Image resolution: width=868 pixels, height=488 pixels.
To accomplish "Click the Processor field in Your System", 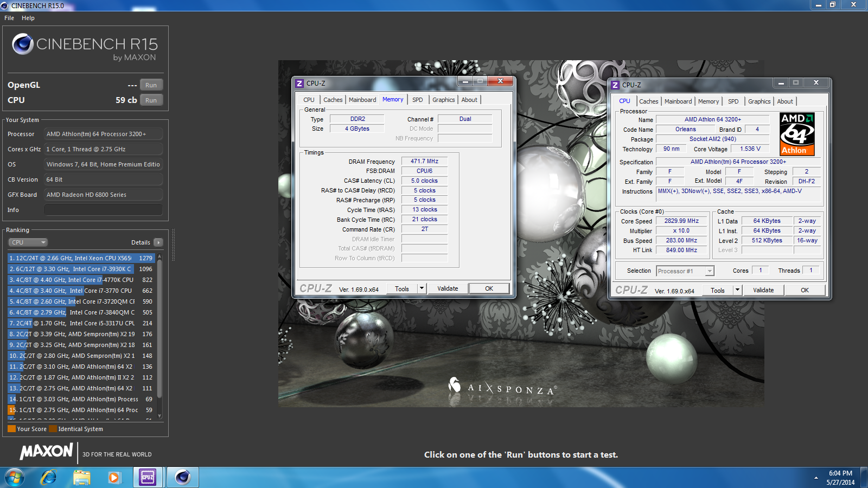I will pyautogui.click(x=103, y=134).
